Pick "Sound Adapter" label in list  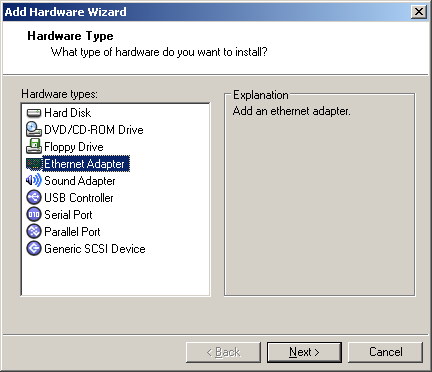(80, 181)
